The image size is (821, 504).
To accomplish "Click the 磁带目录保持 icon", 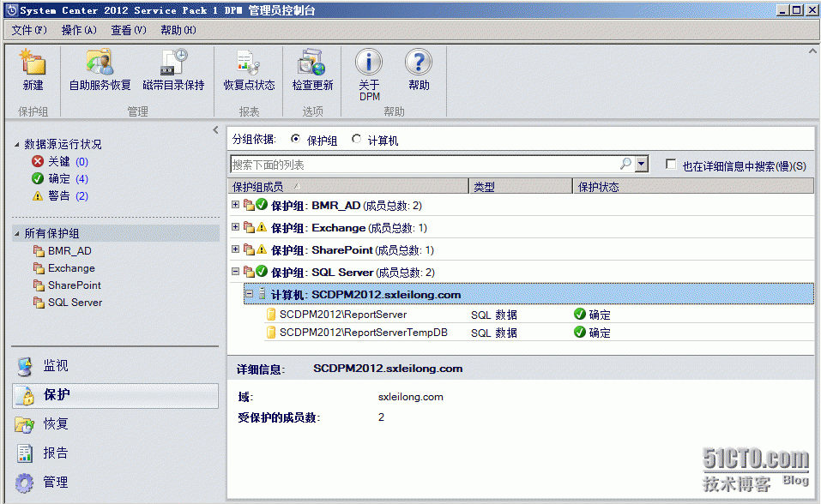I will (x=173, y=63).
